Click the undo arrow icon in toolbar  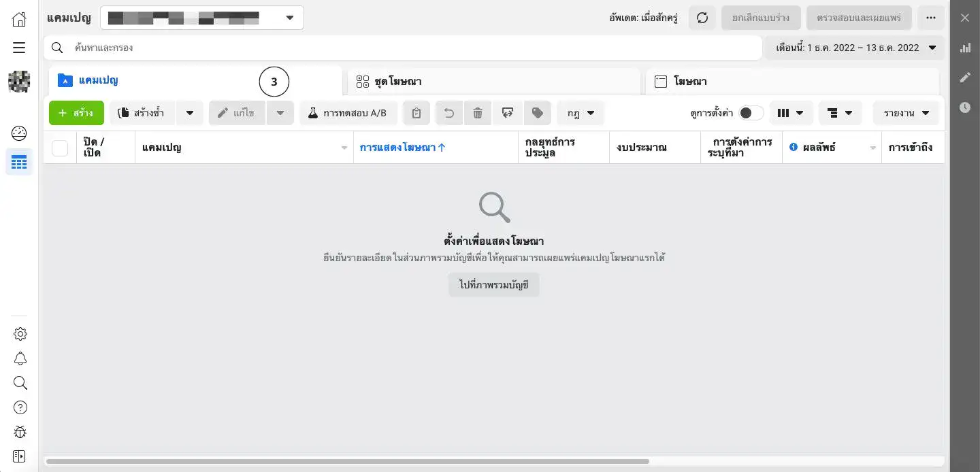point(449,113)
